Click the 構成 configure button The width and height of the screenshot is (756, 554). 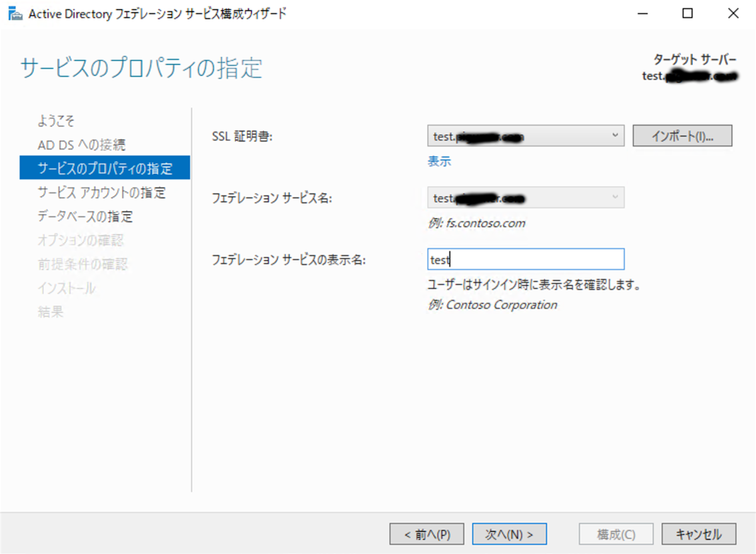[x=616, y=533]
